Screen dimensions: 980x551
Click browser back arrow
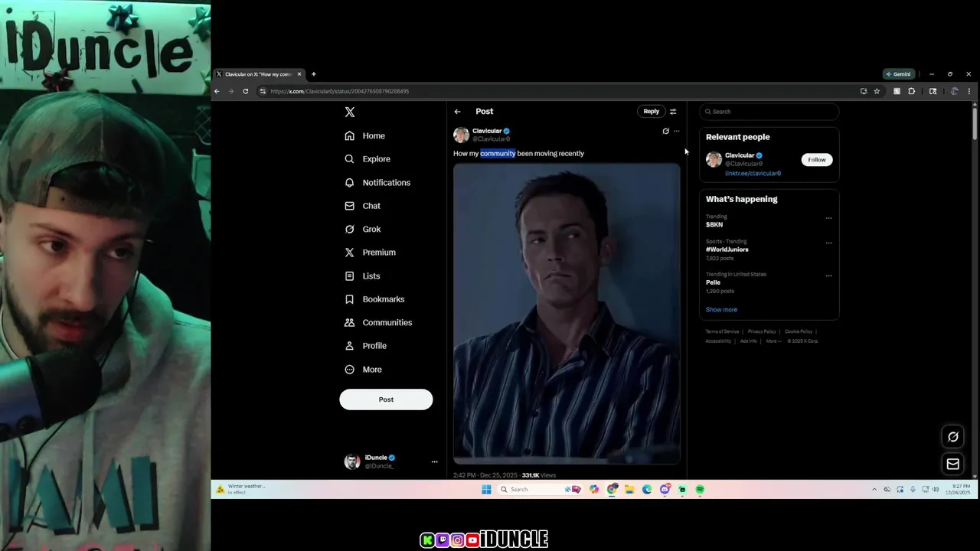pos(217,91)
